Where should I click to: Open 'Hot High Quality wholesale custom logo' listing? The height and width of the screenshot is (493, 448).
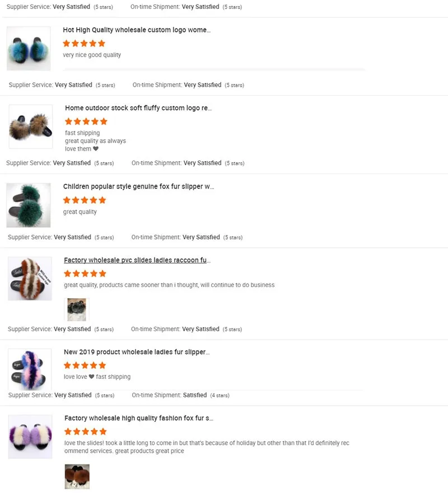point(137,30)
